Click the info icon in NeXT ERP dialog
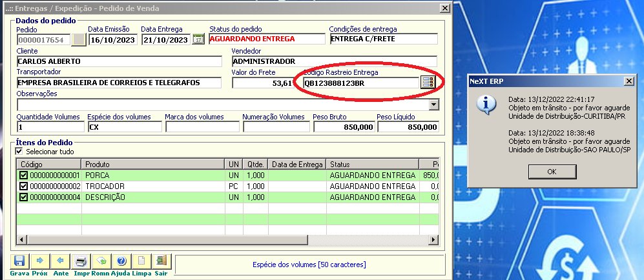The width and height of the screenshot is (644, 280). [486, 105]
